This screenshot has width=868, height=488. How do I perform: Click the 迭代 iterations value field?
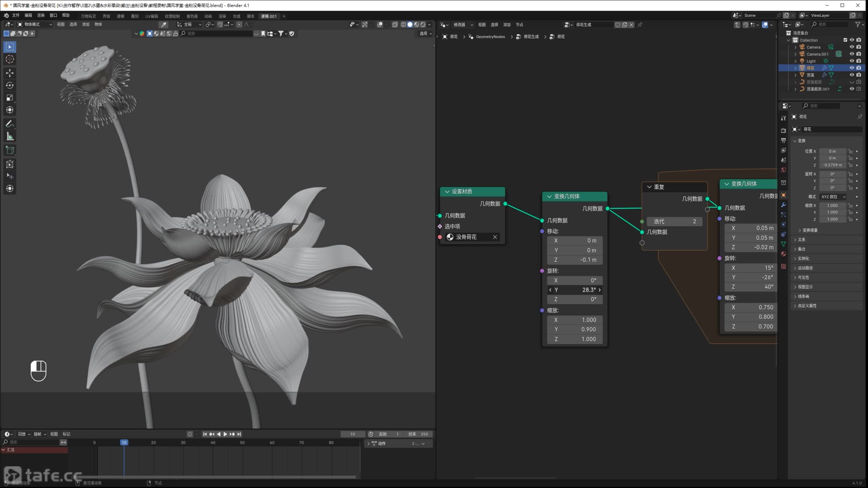tap(674, 221)
